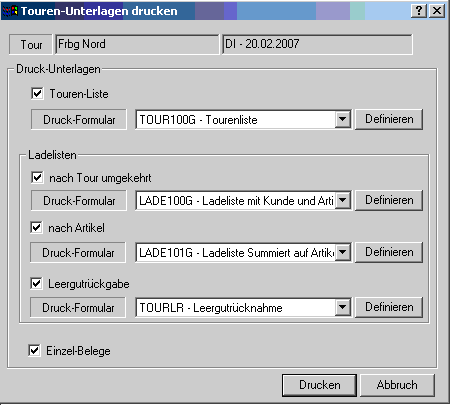Click the application icon in title bar
Screen dimensions: 450x405
pos(10,11)
